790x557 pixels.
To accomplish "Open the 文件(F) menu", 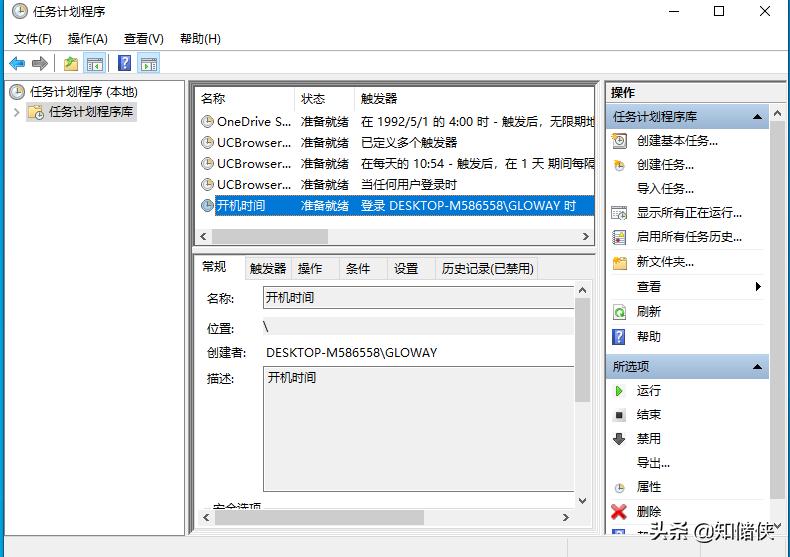I will point(33,39).
